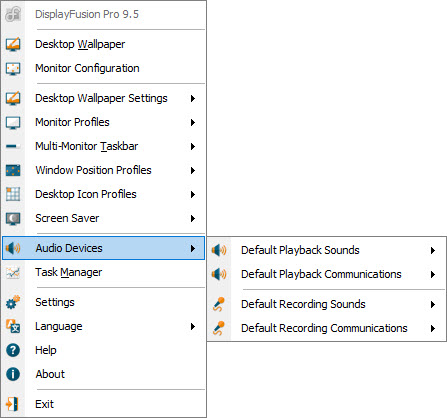This screenshot has width=447, height=418.
Task: Click the Help question mark icon
Action: pos(13,350)
